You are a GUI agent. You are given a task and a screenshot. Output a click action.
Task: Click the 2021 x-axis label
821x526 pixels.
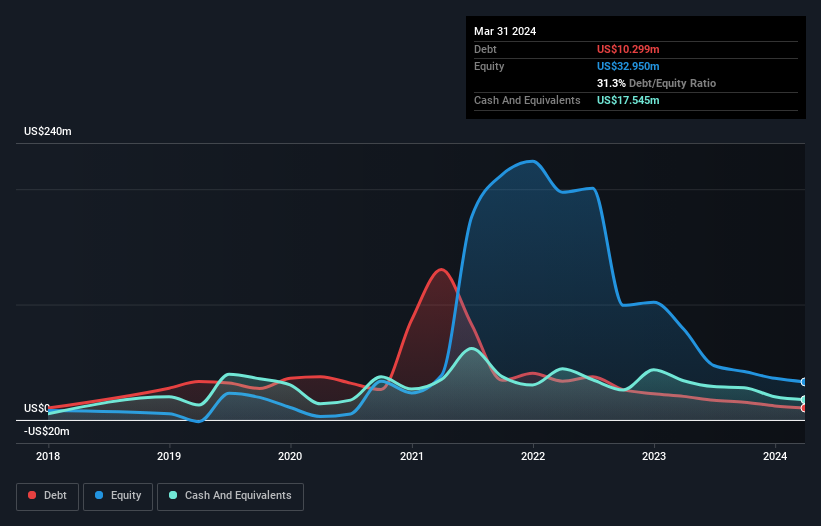tap(412, 456)
